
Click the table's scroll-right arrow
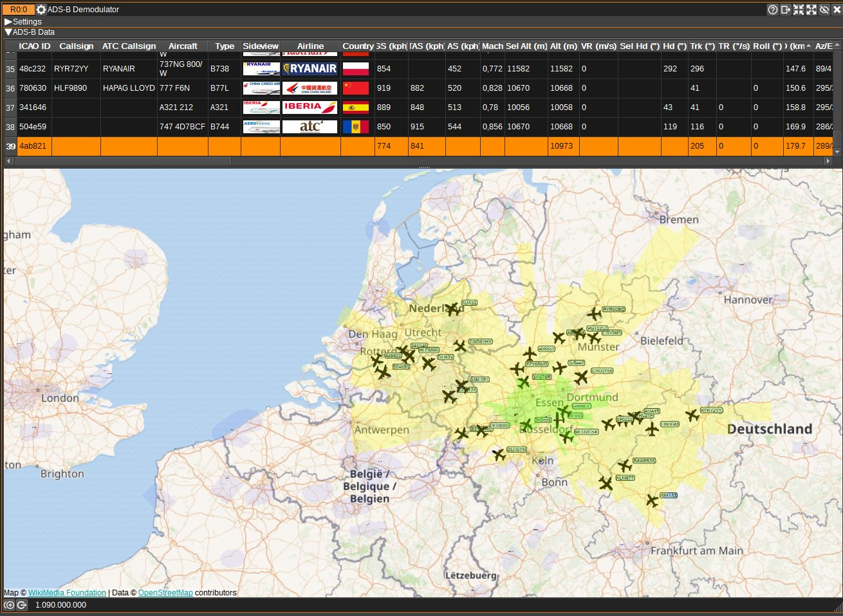pyautogui.click(x=828, y=161)
